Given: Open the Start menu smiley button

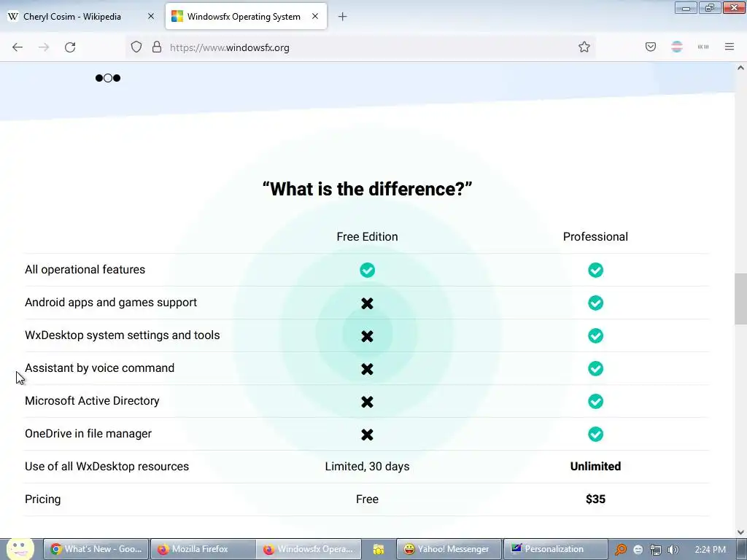Looking at the screenshot, I should pos(20,549).
